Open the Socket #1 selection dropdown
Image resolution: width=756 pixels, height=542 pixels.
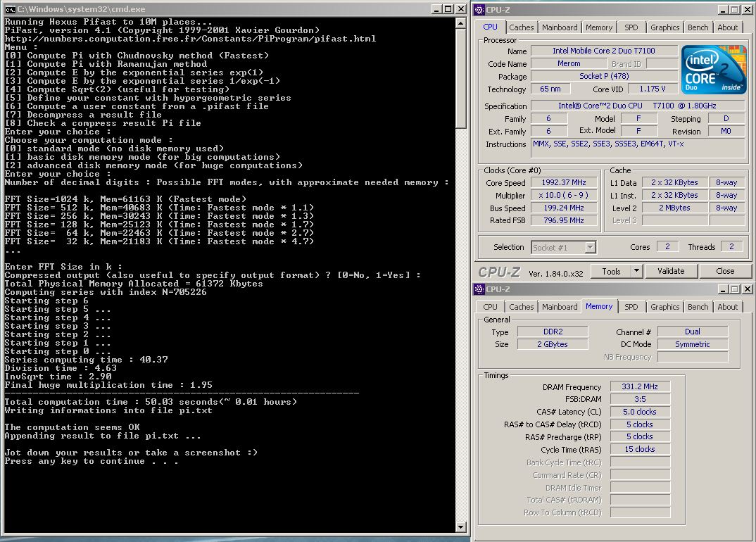point(564,247)
